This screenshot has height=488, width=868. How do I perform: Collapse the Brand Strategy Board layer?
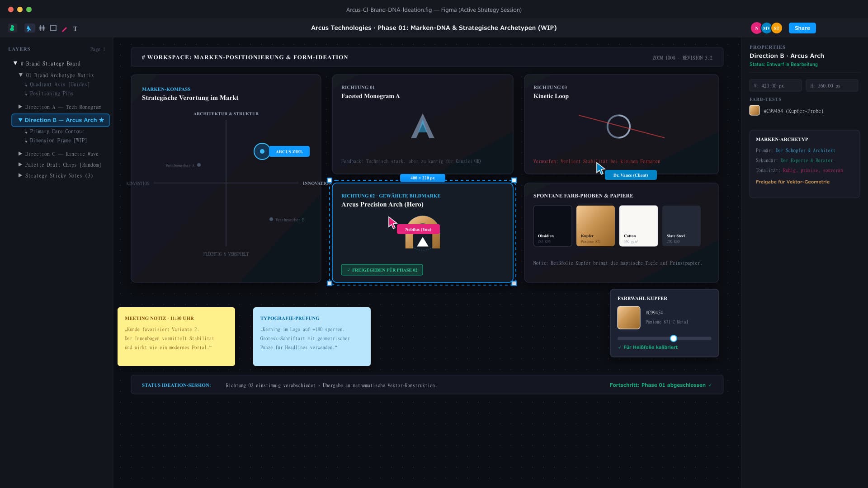point(15,63)
